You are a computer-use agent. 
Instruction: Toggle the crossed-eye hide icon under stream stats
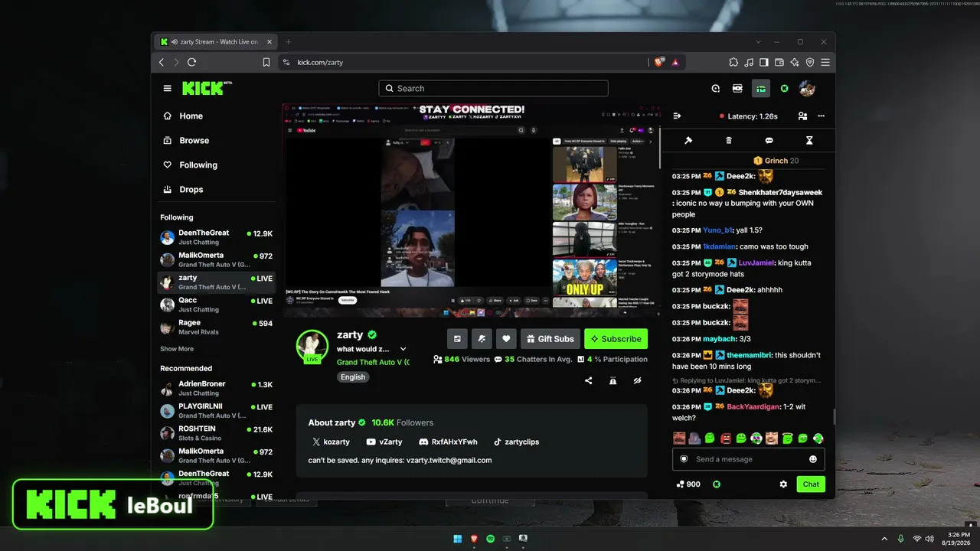(x=637, y=380)
